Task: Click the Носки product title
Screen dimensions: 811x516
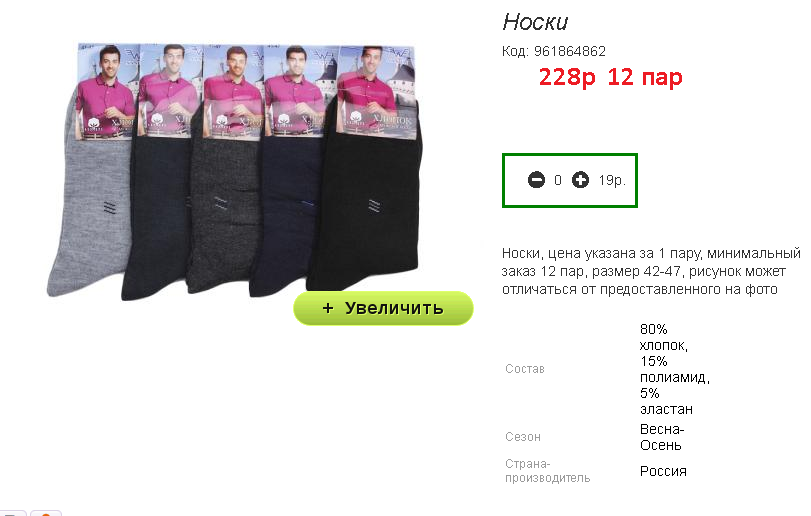Action: [x=535, y=22]
